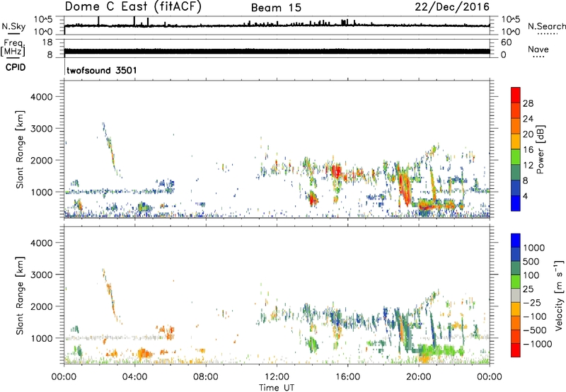Pick the red segment of power colorbar

tap(516, 96)
